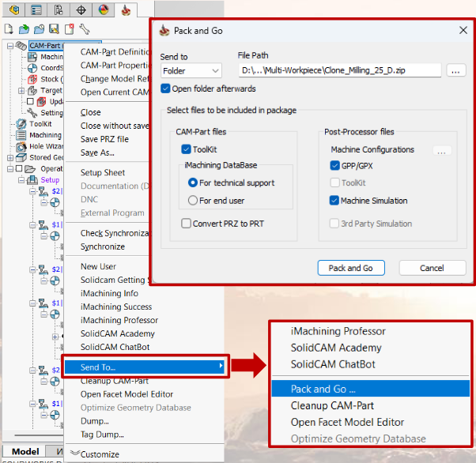The width and height of the screenshot is (476, 463).
Task: Uncheck Machine Simulation checkbox
Action: 334,201
